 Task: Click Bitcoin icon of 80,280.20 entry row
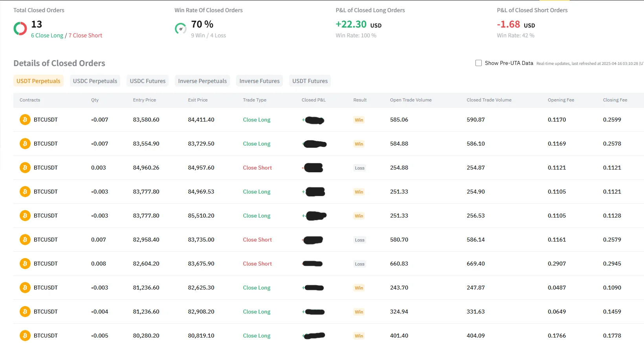pyautogui.click(x=25, y=336)
